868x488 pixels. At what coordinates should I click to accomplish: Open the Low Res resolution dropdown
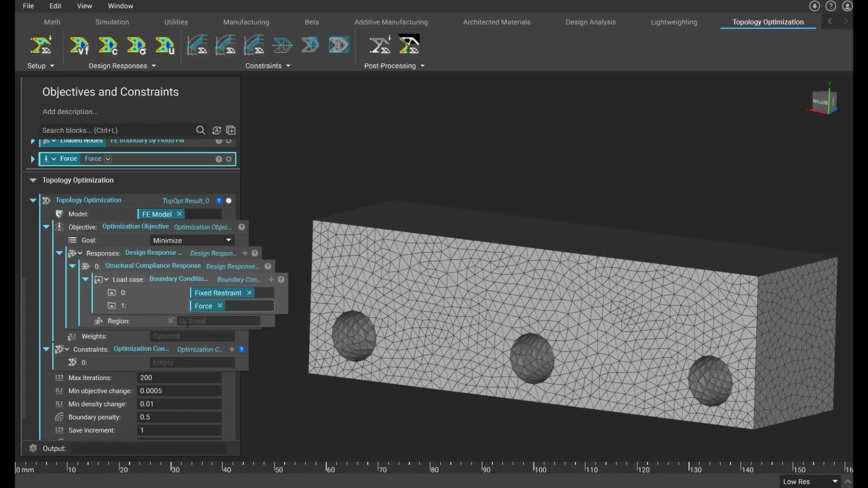[811, 481]
